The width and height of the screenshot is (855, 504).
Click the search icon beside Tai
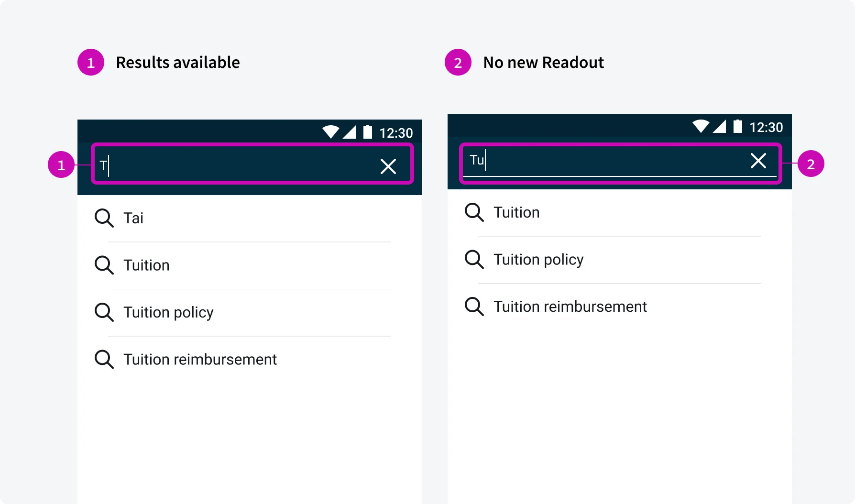[104, 218]
